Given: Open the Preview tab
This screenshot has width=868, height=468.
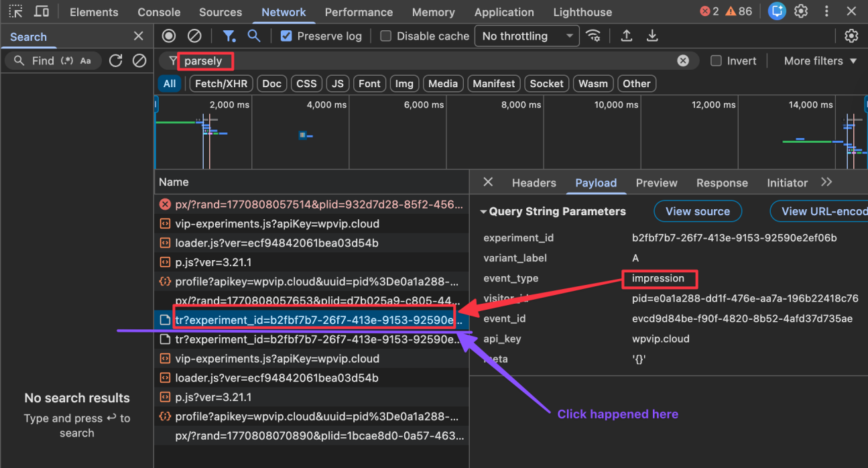Looking at the screenshot, I should point(656,182).
